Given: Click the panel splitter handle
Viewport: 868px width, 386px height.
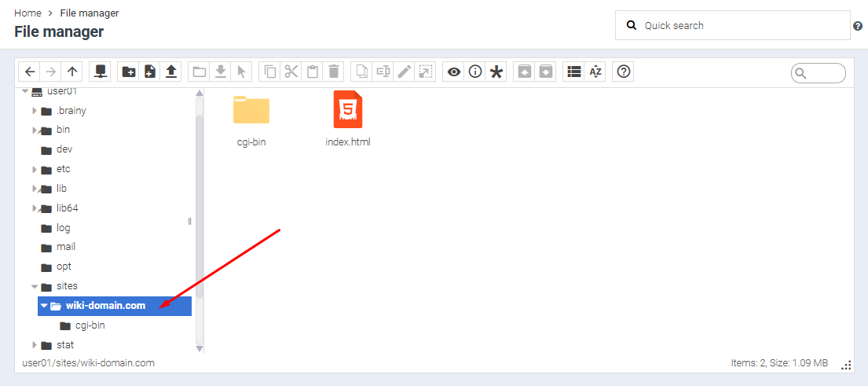Looking at the screenshot, I should [x=190, y=222].
